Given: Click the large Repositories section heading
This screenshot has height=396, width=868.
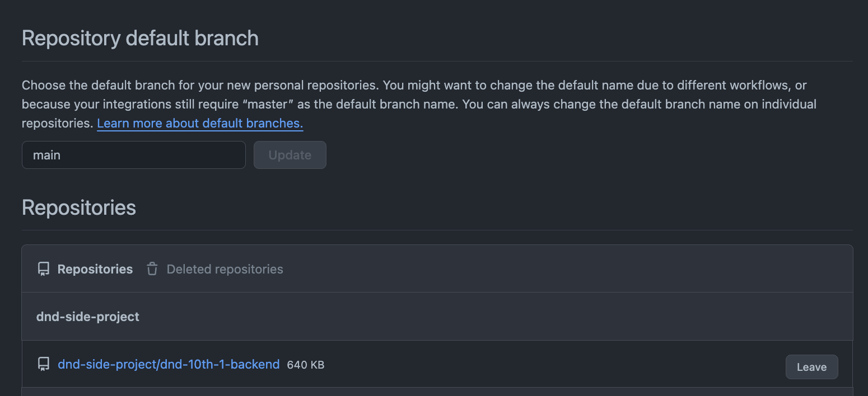Looking at the screenshot, I should (x=79, y=208).
